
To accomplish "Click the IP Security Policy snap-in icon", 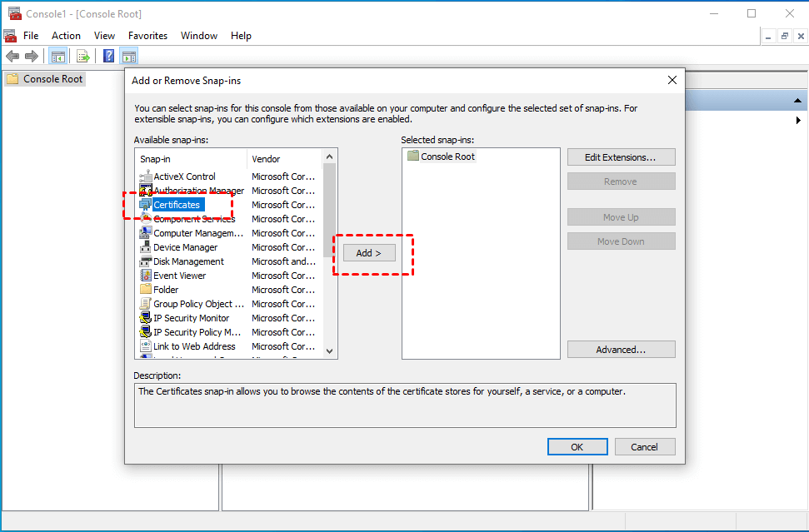I will click(146, 332).
